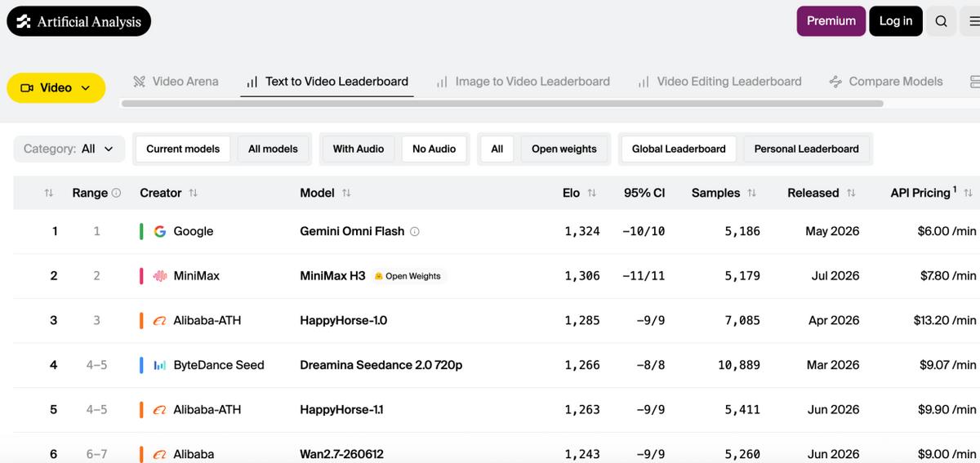Open the hamburger menu icon
Viewport: 980px width, 463px height.
point(974,21)
